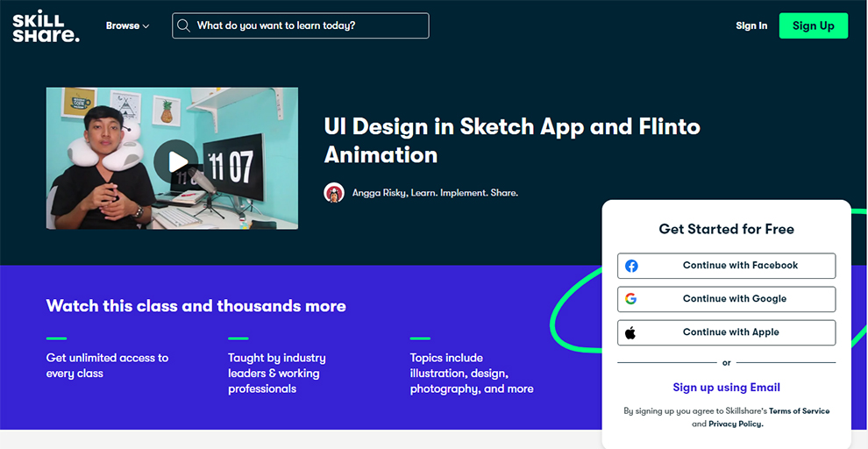Click the green Sign Up button

(813, 25)
